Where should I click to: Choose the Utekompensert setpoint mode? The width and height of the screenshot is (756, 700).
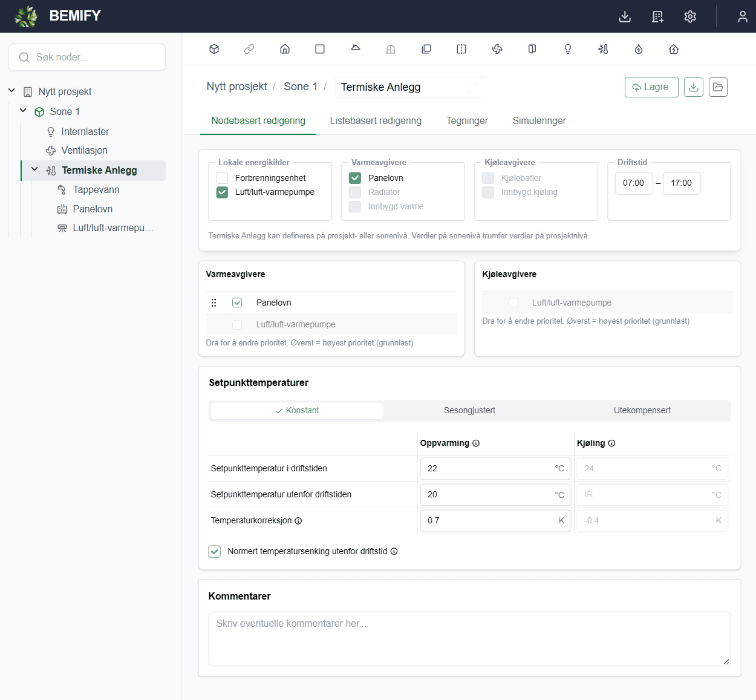(642, 410)
